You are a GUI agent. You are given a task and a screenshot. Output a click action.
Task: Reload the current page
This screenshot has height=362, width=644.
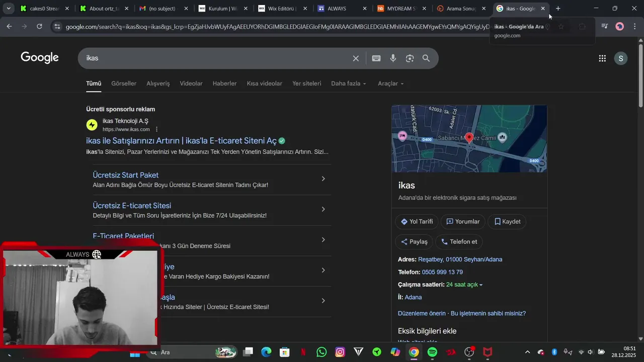coord(39,27)
